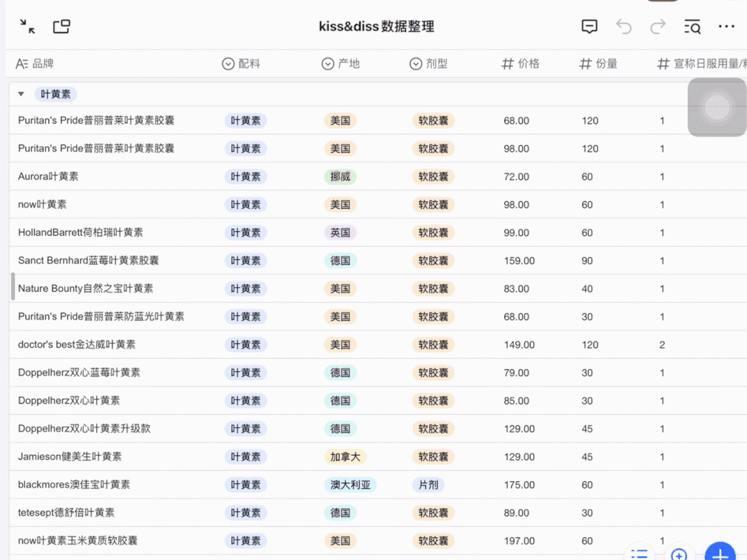Click the 份量 column number-type icon
747x560 pixels.
(586, 64)
